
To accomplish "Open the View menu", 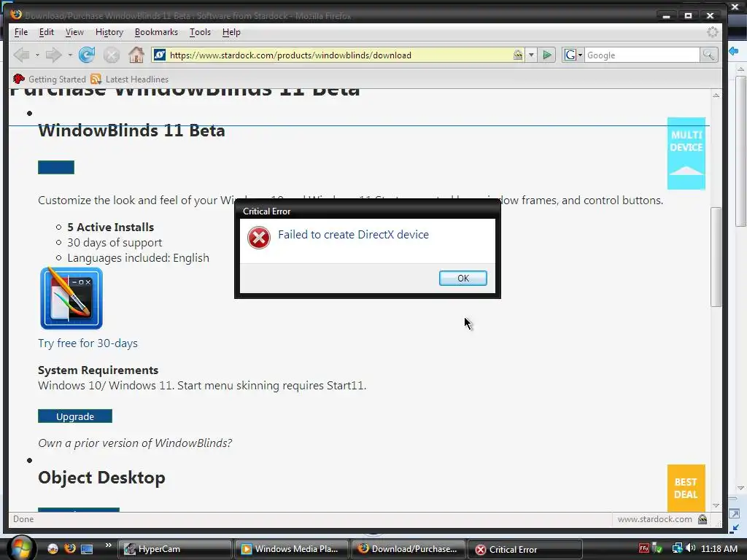I will tap(74, 32).
